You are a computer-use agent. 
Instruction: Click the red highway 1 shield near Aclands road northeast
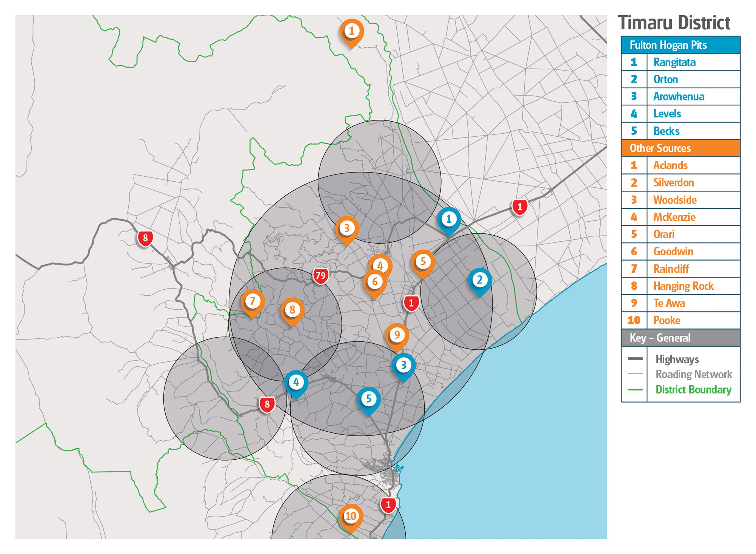click(x=520, y=207)
